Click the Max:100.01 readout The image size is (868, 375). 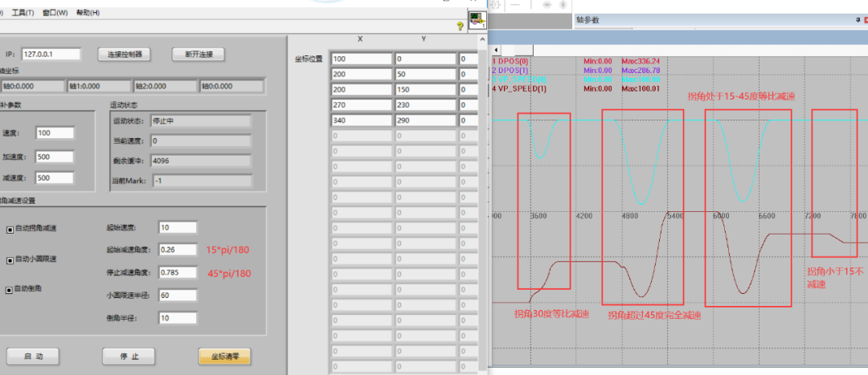tap(641, 88)
